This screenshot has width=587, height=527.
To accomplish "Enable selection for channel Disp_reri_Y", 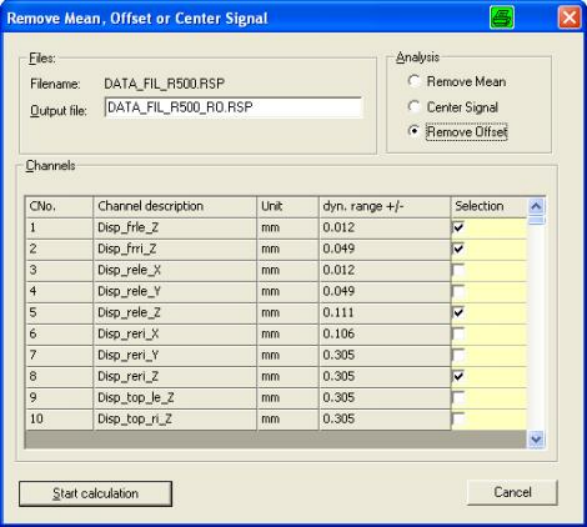I will pyautogui.click(x=458, y=355).
